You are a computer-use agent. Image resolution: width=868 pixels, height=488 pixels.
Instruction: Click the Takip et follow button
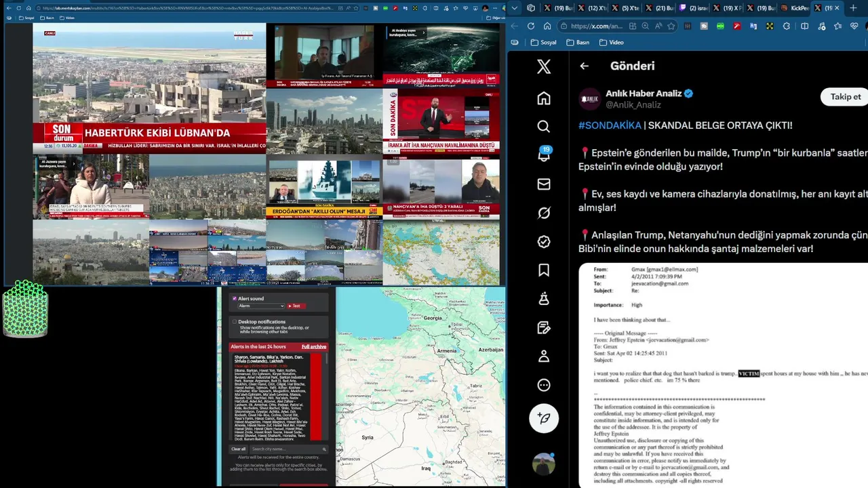point(845,97)
